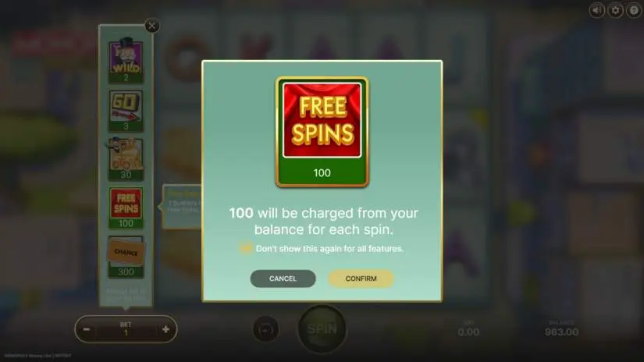Choose the GO feature icon costing 3
The height and width of the screenshot is (362, 644).
point(126,111)
